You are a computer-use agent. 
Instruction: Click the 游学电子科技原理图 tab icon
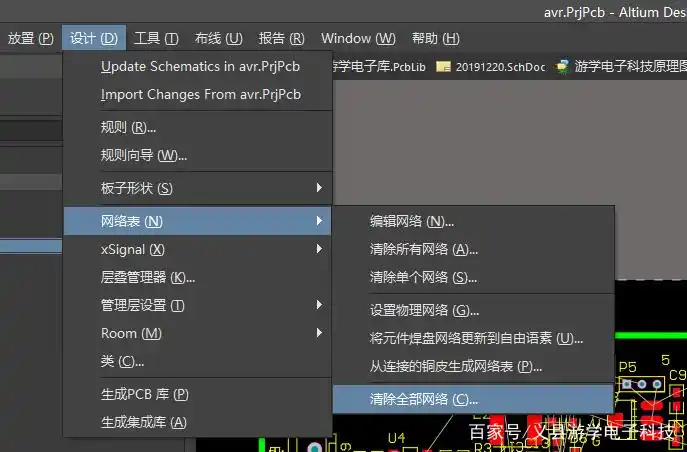(x=564, y=67)
